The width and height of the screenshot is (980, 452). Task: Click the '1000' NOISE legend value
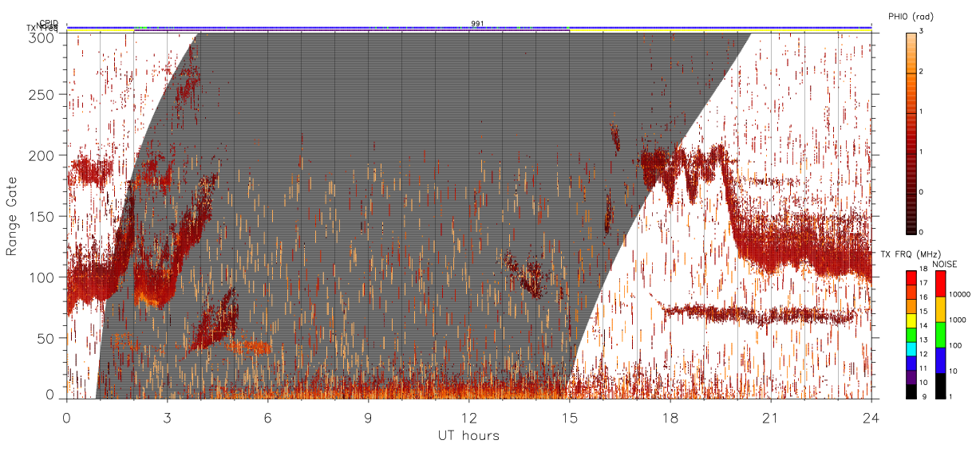pyautogui.click(x=957, y=320)
